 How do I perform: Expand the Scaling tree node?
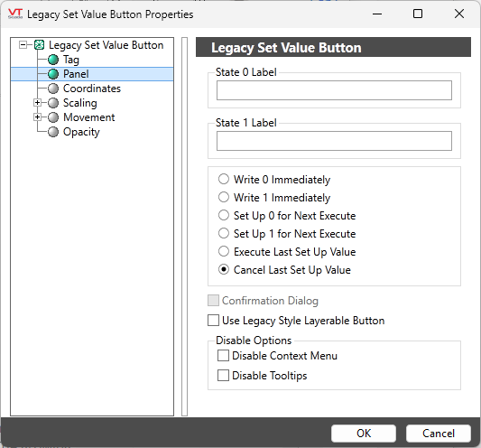37,103
